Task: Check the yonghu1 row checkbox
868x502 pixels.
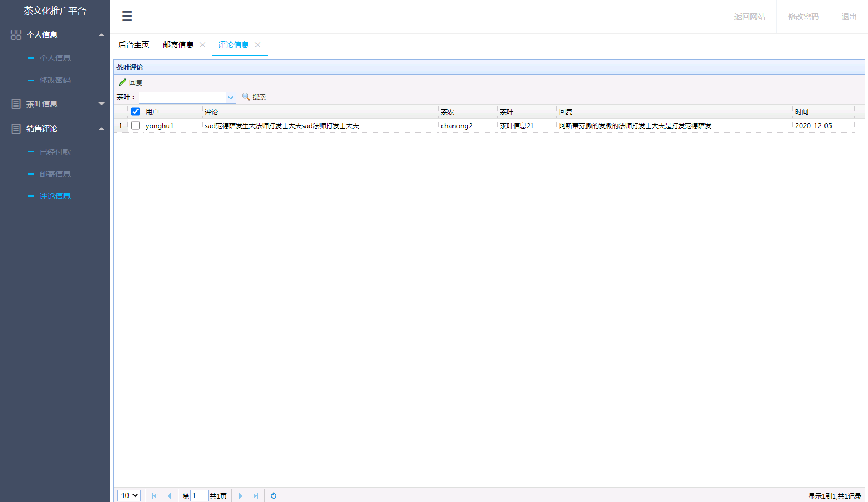Action: 135,125
